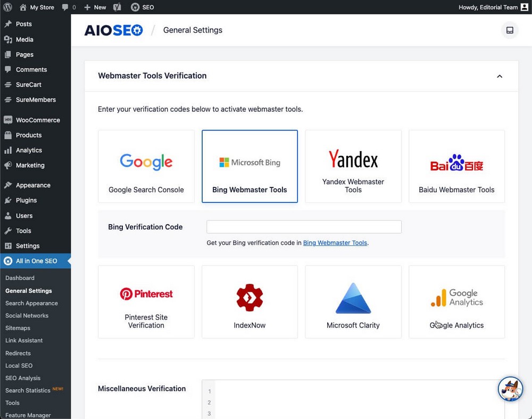Open the notifications inbox icon
This screenshot has height=419, width=532.
pyautogui.click(x=510, y=30)
